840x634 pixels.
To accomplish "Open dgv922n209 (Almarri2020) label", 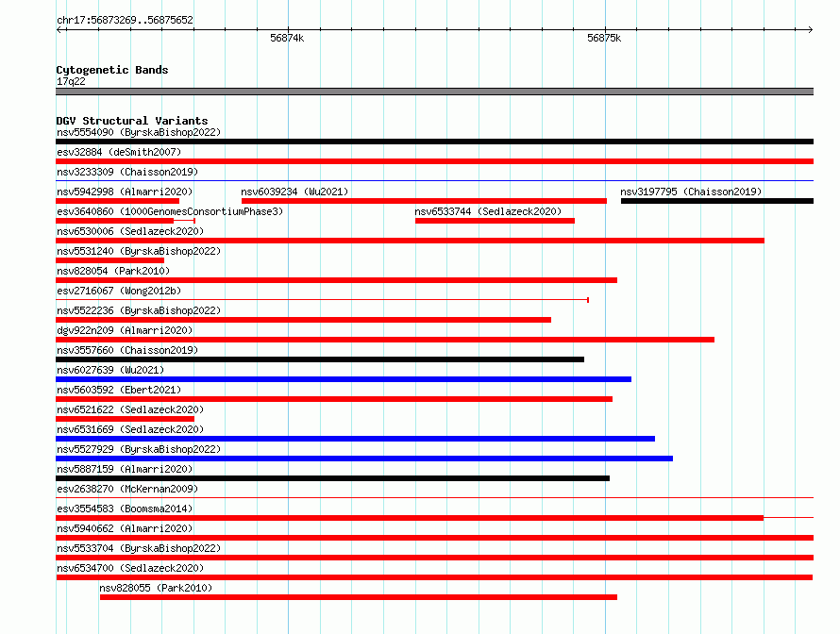I will pos(125,330).
